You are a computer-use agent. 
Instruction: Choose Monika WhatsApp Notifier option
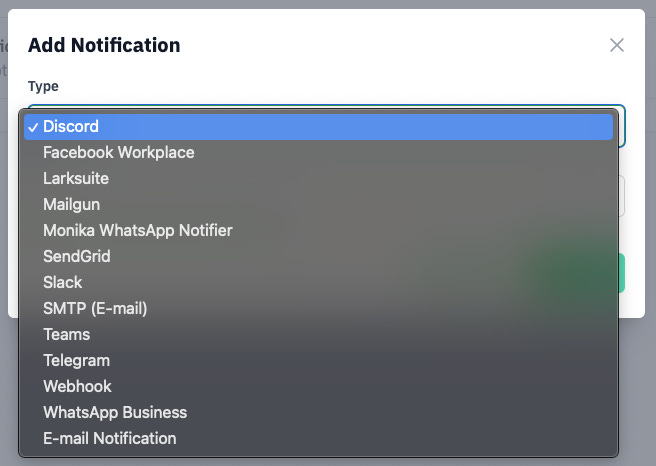point(318,230)
